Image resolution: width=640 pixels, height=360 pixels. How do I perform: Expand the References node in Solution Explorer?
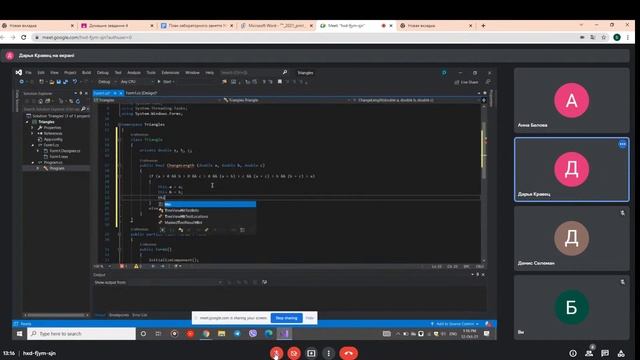coord(33,133)
